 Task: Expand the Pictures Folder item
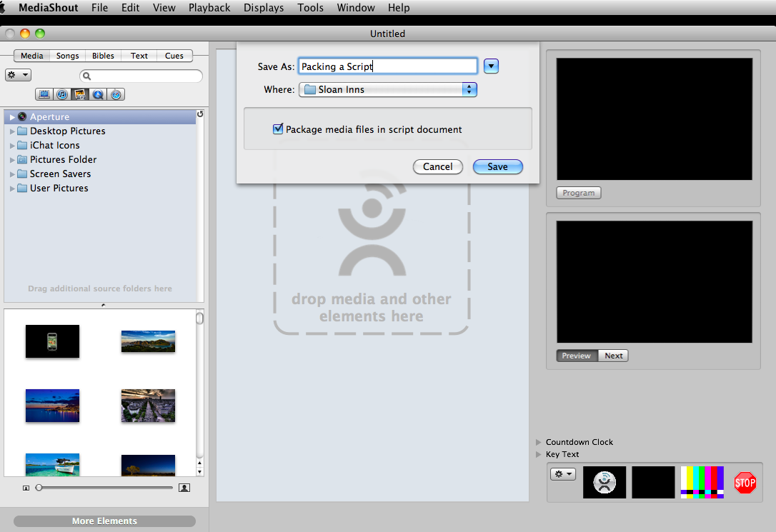click(x=12, y=160)
